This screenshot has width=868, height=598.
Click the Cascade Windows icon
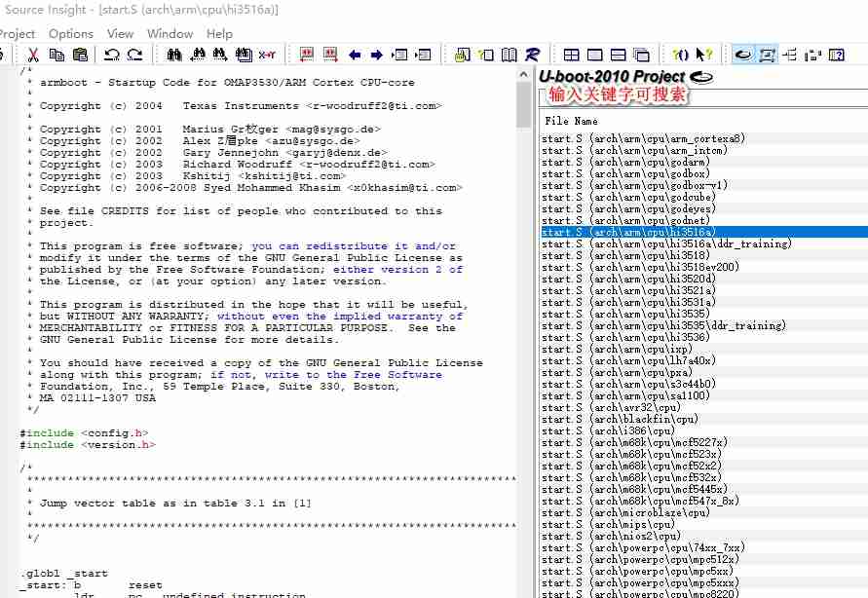pos(641,55)
